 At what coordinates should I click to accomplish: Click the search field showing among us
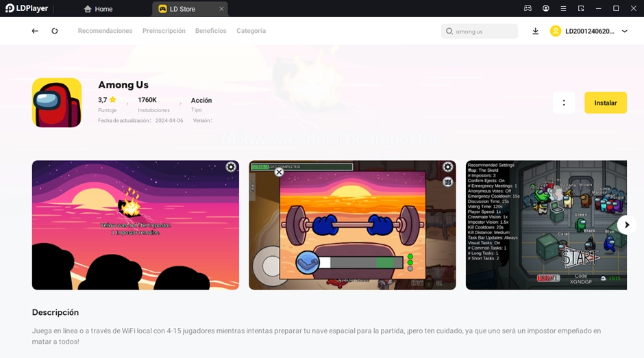pyautogui.click(x=480, y=31)
